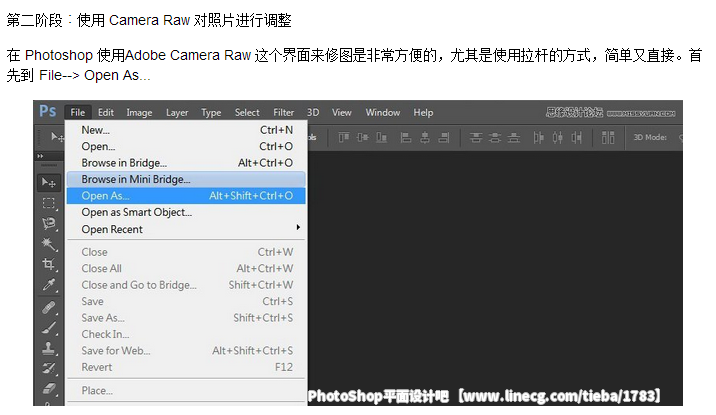Select the Clone Stamp tool
Viewport: 716px width, 415px height.
click(48, 348)
